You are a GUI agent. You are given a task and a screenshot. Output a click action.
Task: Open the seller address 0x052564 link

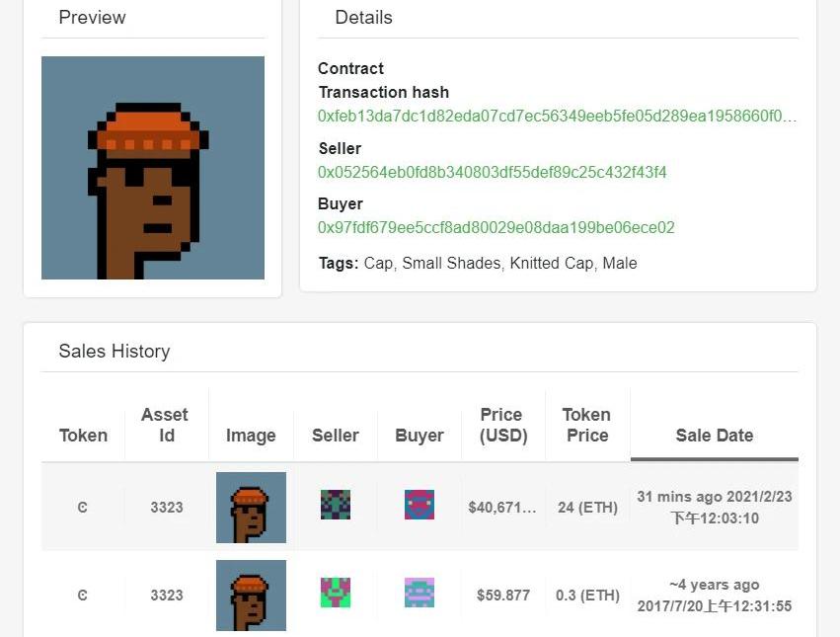click(492, 172)
